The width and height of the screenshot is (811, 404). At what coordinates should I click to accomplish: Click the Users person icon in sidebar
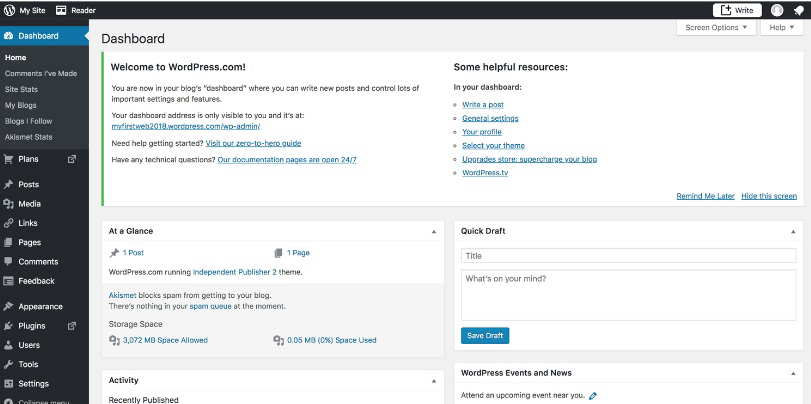[x=8, y=345]
